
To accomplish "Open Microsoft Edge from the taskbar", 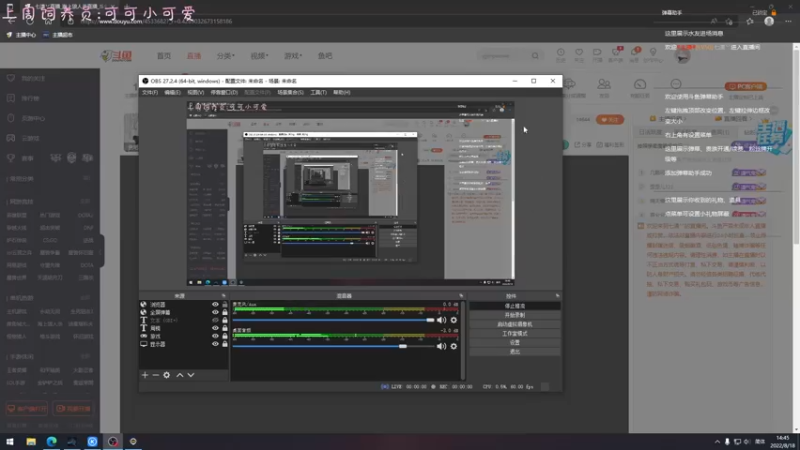I will point(52,441).
